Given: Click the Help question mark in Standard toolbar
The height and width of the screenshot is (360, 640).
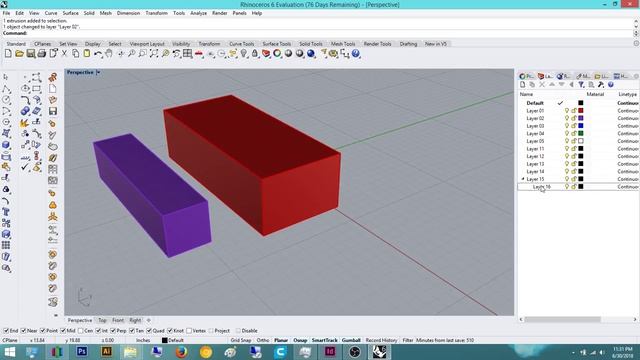Looking at the screenshot, I should 356,53.
